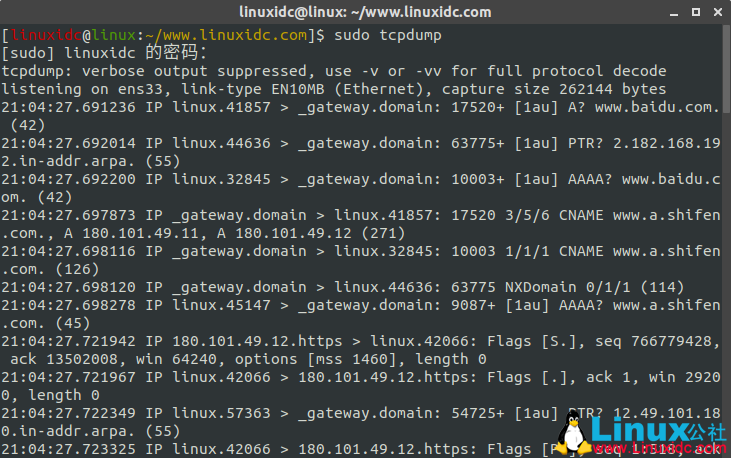Viewport: 731px width, 458px height.
Task: Click the text '2.in-addr.arpa. (55)'
Action: (91, 161)
